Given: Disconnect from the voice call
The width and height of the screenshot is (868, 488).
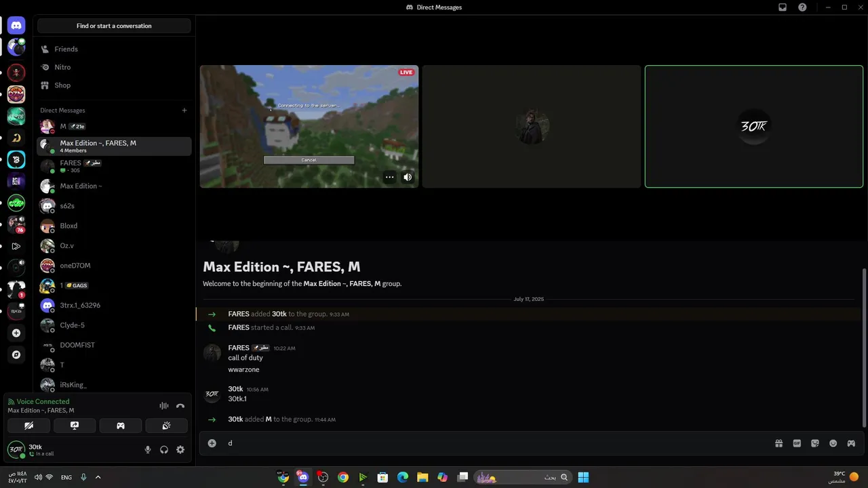Looking at the screenshot, I should [180, 406].
